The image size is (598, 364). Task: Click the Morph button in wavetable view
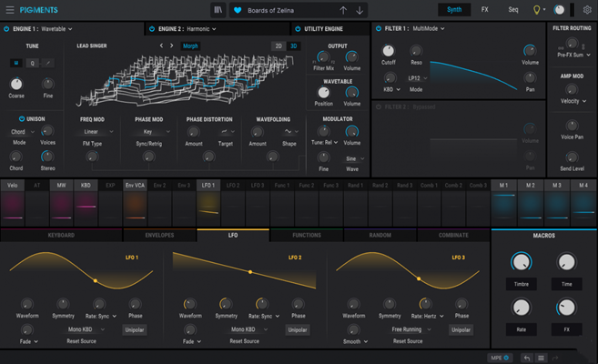(x=190, y=45)
